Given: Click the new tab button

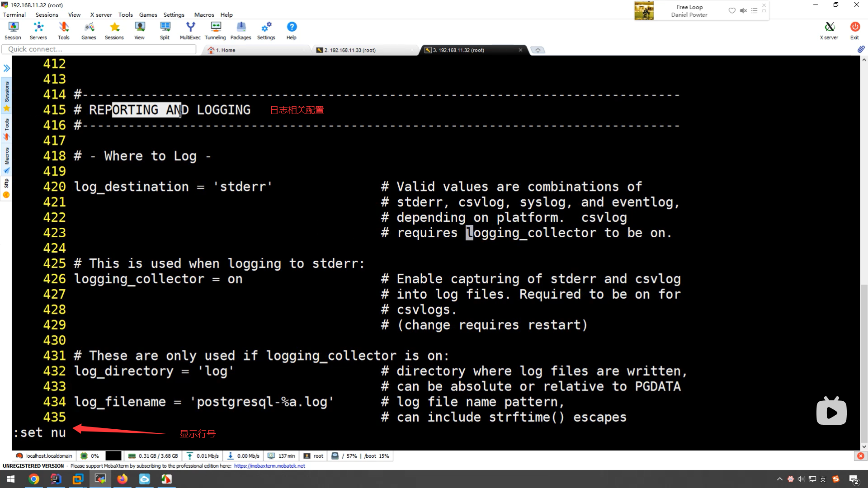Looking at the screenshot, I should click(538, 50).
